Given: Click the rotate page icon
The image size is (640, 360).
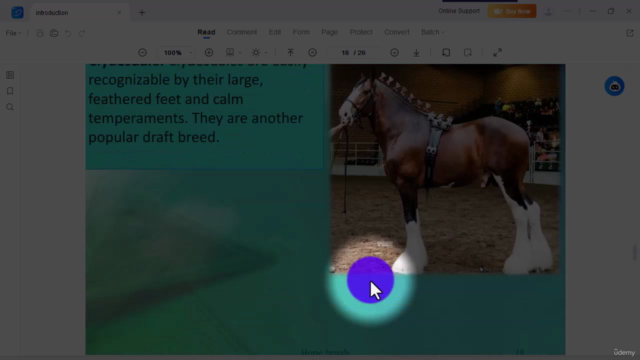Looking at the screenshot, I should coord(446,53).
